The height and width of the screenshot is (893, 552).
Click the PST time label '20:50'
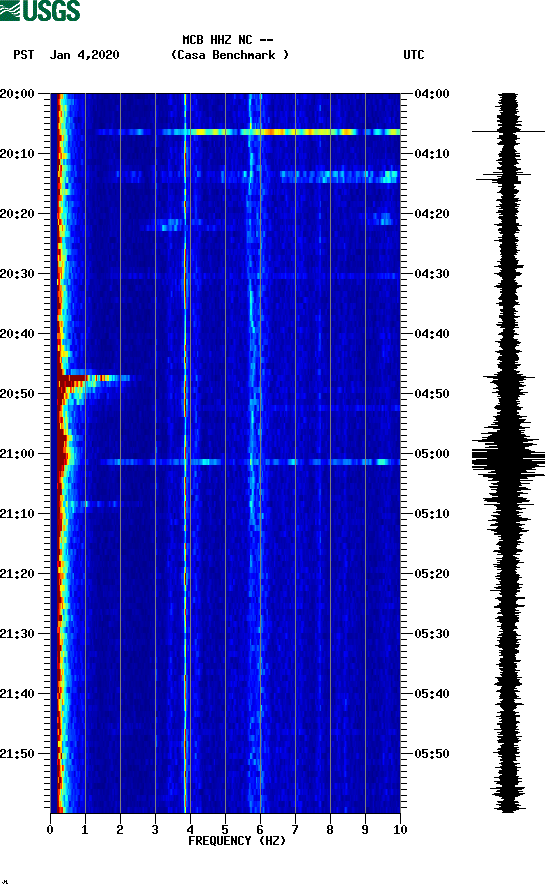click(17, 394)
